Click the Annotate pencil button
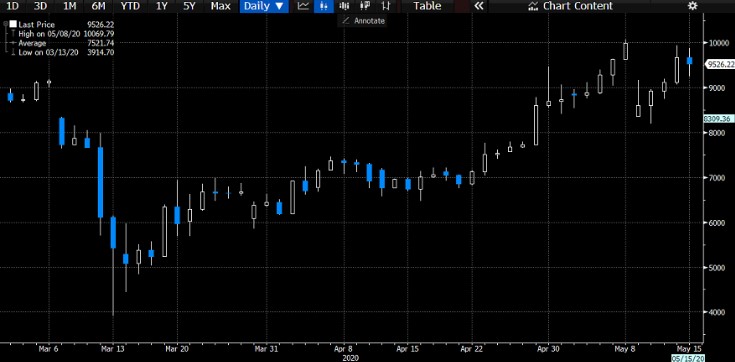Screen dimensions: 735x362 [363, 21]
